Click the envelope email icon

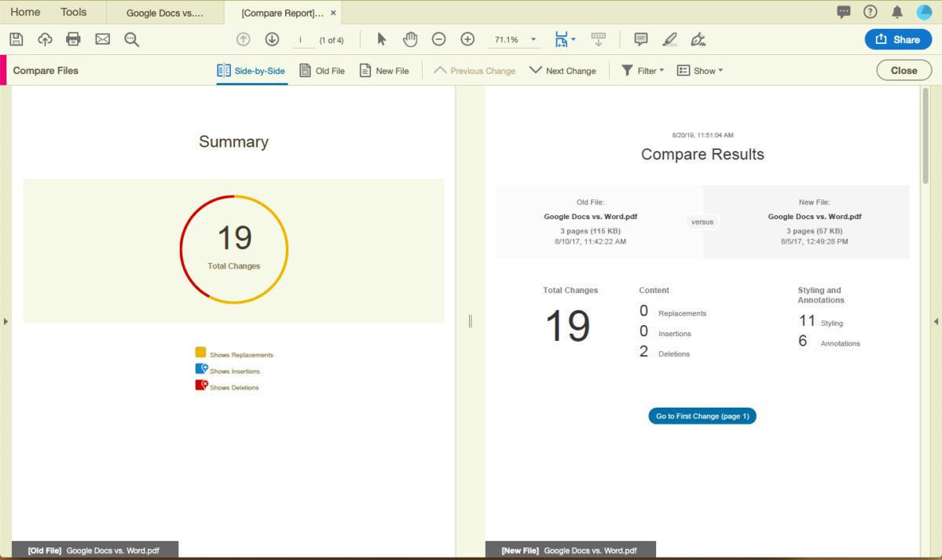tap(102, 39)
